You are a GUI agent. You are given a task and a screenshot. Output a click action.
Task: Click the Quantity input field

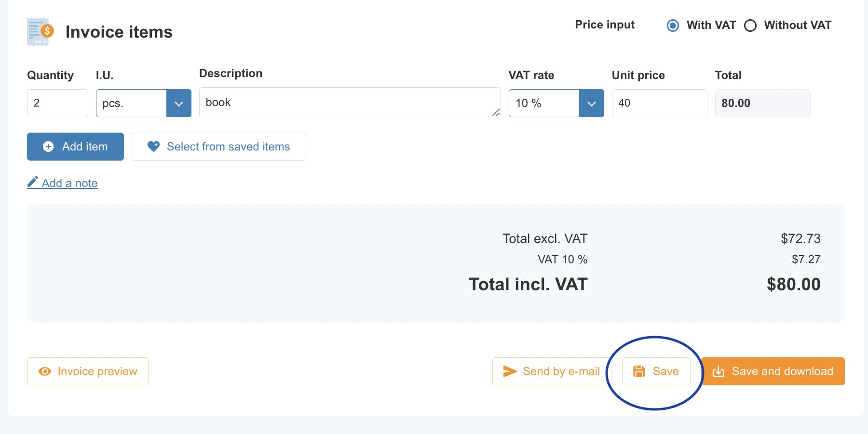point(57,103)
